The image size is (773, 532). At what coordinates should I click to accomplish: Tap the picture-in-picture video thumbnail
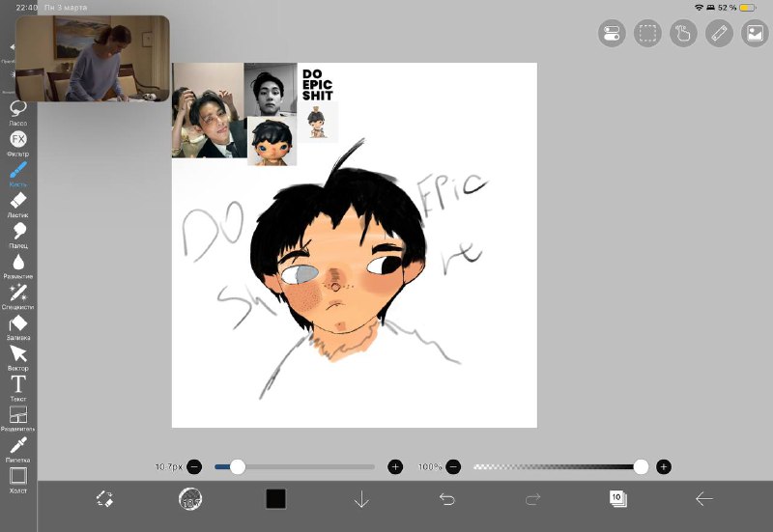click(x=92, y=58)
